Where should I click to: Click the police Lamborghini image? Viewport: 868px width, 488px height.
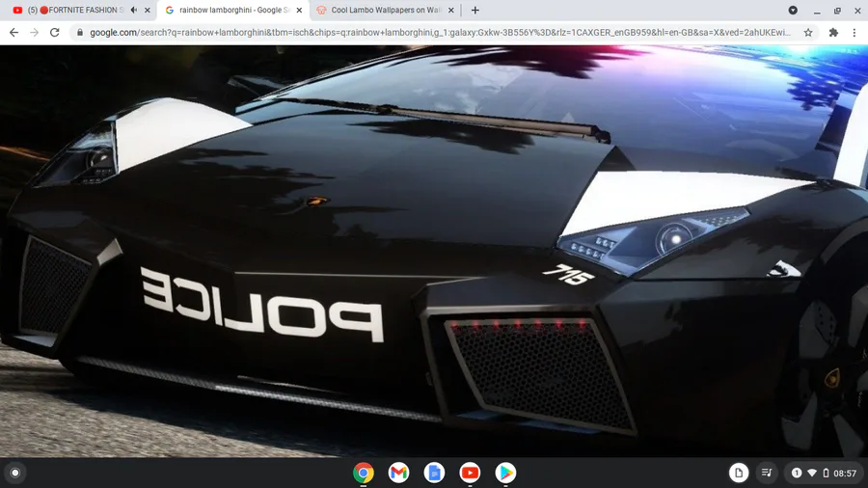(434, 251)
